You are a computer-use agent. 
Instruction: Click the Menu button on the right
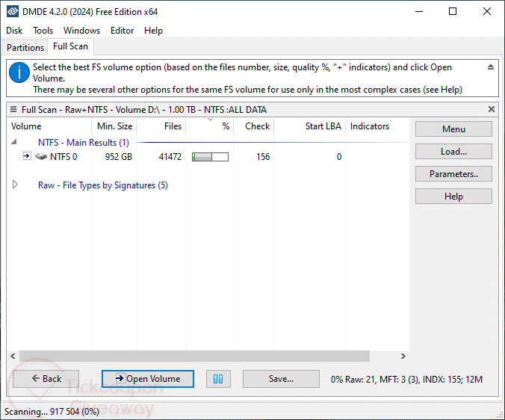tap(453, 129)
